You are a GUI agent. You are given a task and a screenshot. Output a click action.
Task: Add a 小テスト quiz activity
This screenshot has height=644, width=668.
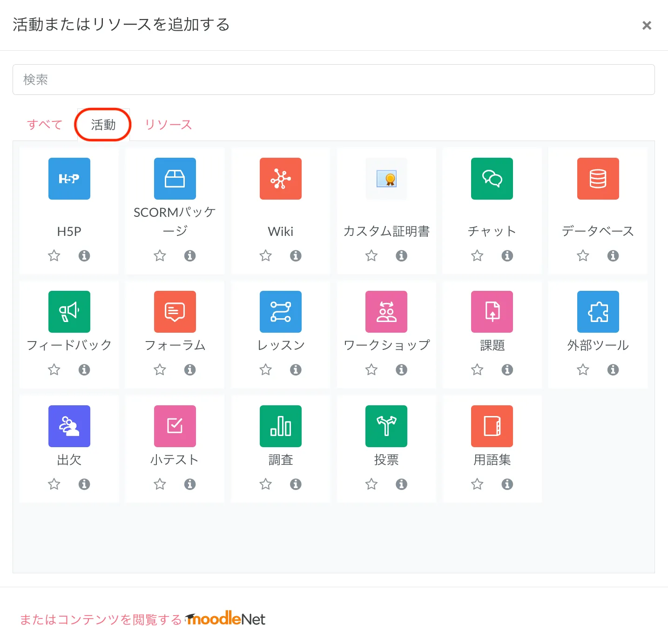(175, 426)
